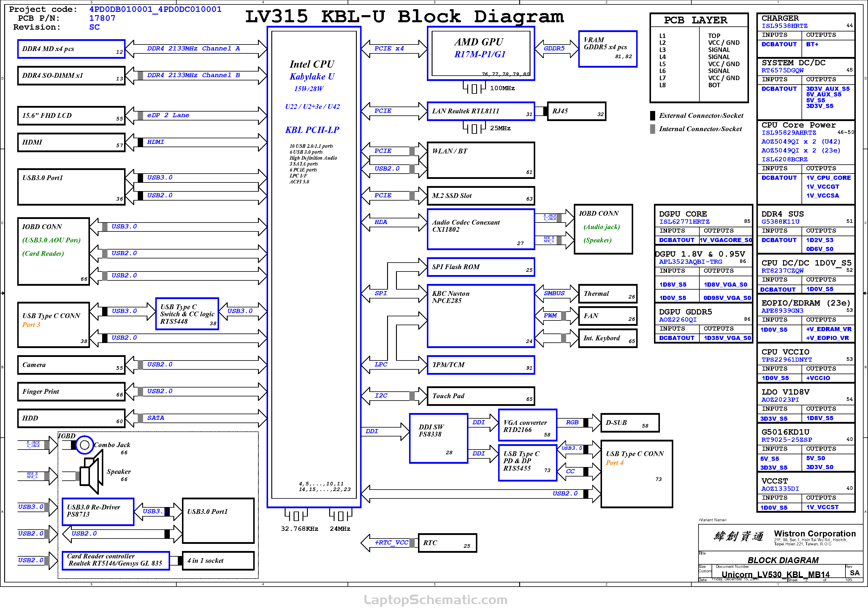Click the ISL62771HRTZ DGPU CORE part

[684, 222]
